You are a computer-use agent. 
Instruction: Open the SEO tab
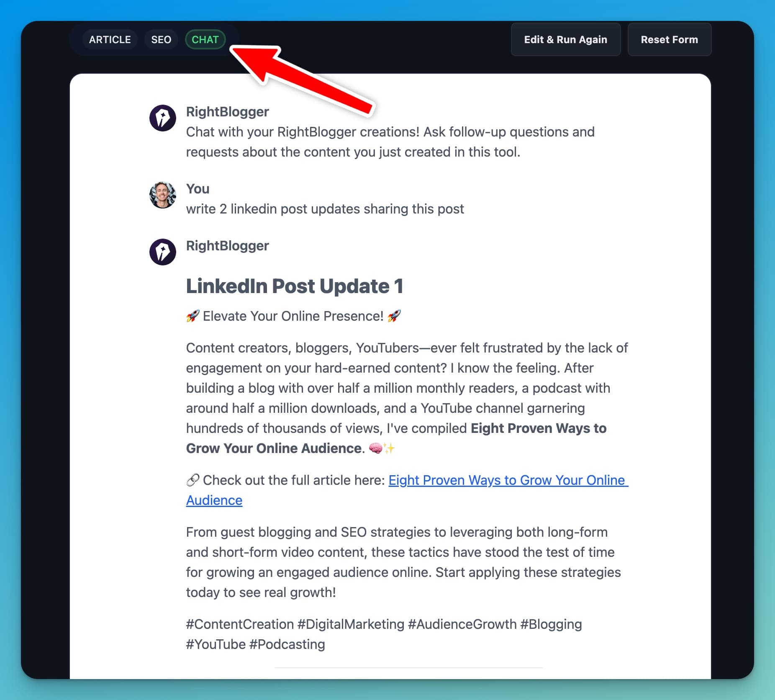(161, 39)
